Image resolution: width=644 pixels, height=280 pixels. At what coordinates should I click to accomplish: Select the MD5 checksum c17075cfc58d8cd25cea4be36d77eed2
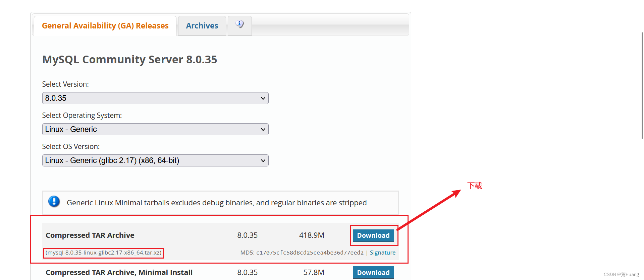pos(310,253)
